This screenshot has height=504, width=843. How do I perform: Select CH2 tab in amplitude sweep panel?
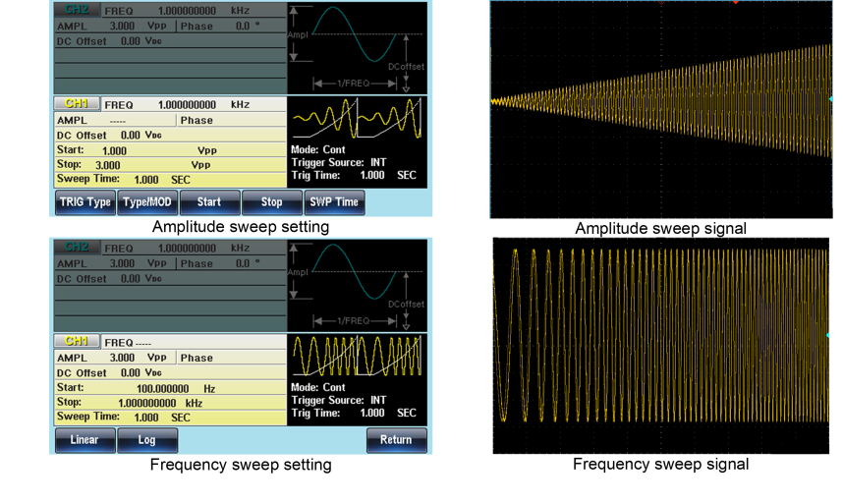point(77,10)
